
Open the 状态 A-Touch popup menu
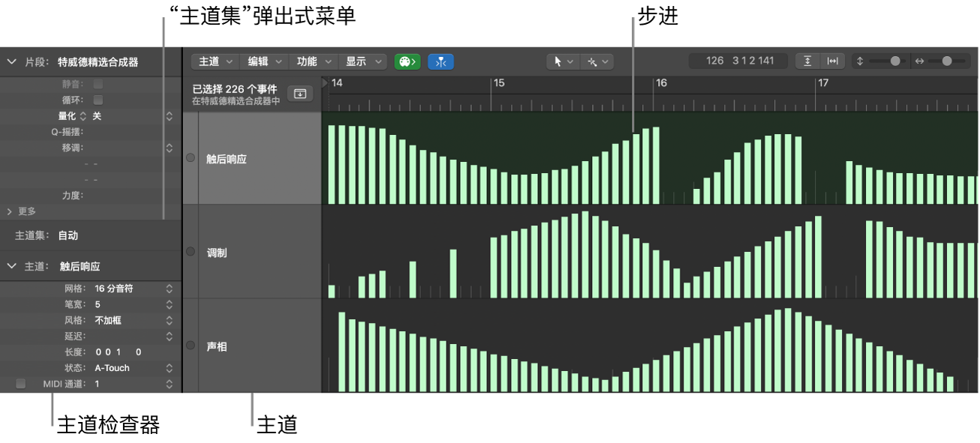(x=133, y=368)
